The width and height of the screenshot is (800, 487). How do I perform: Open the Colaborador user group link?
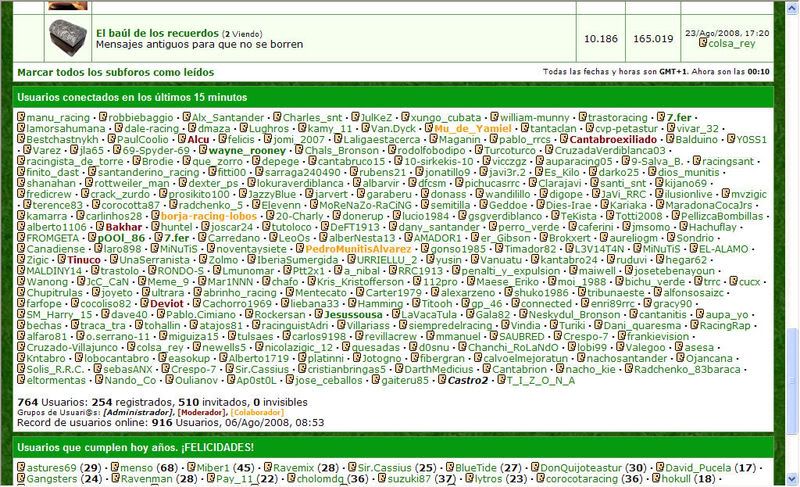pos(257,413)
